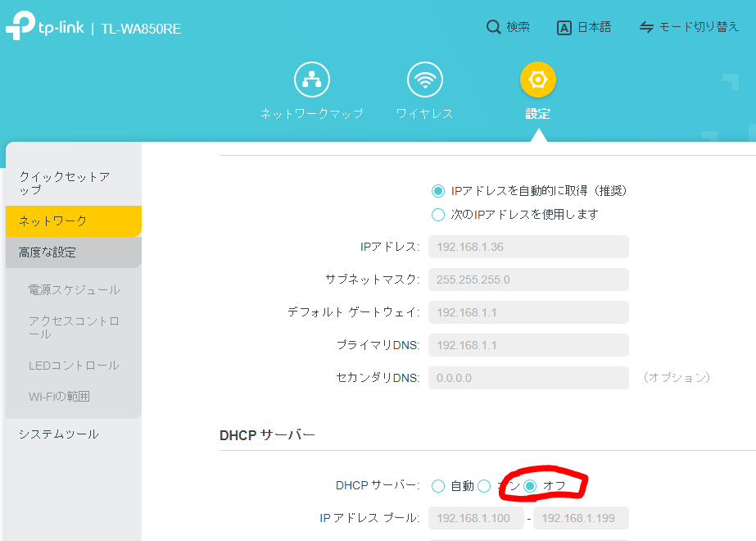Screen dimensions: 756x541
Task: Click the TL-WA850RE model name
Action: coord(141,29)
